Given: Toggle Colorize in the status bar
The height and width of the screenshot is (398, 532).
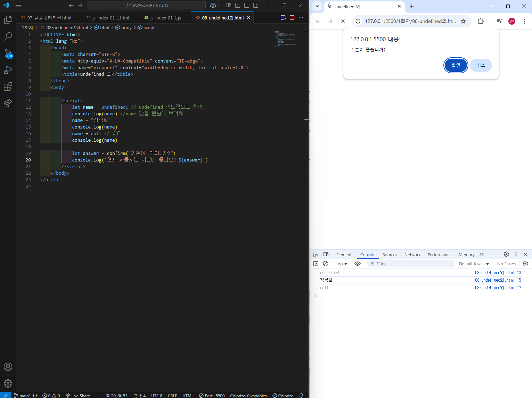Looking at the screenshot, I should pyautogui.click(x=283, y=395).
